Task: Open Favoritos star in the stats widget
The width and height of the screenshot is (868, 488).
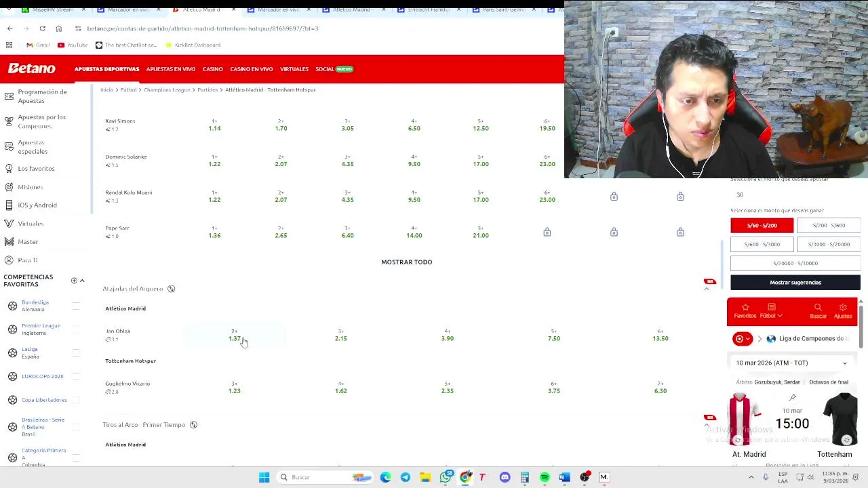Action: tap(745, 311)
